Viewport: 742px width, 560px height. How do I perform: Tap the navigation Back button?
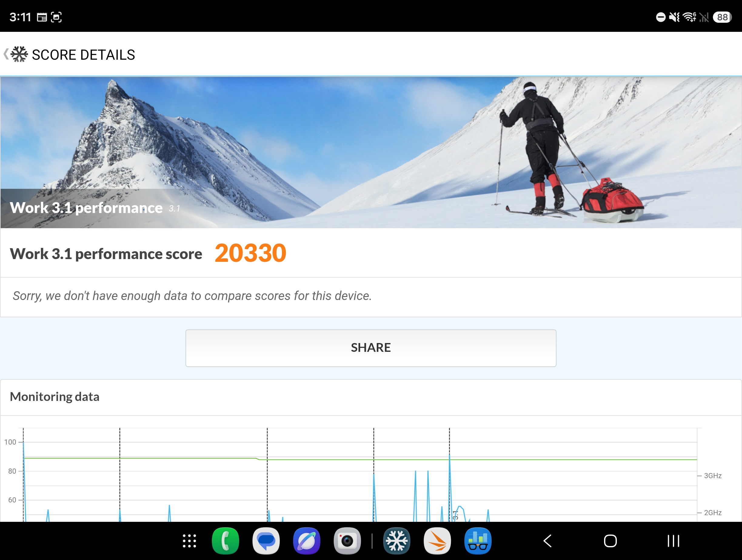tap(547, 541)
